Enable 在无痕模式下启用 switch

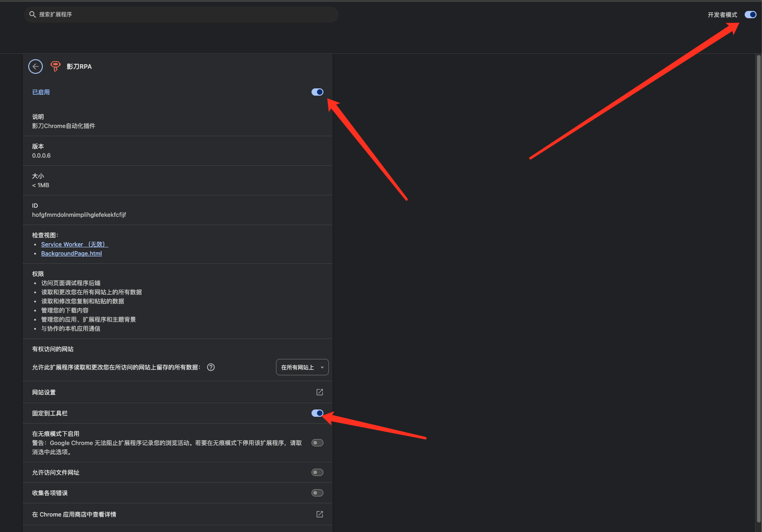tap(317, 443)
